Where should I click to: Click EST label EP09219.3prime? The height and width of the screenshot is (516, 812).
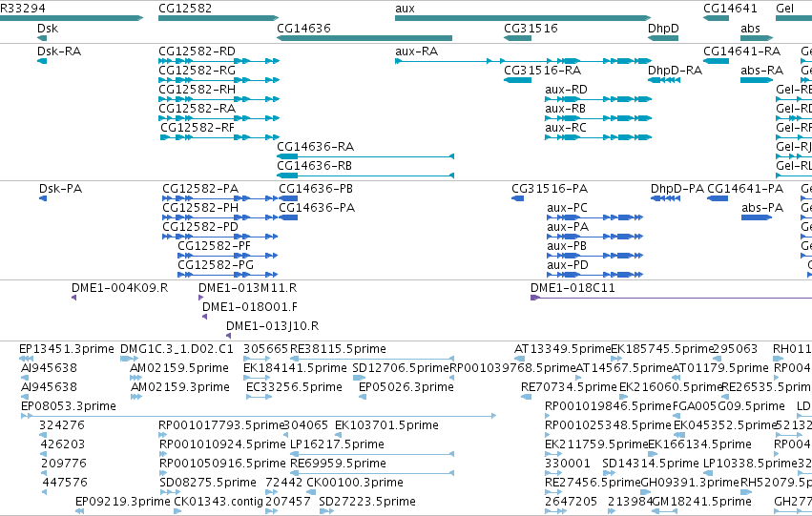tap(122, 502)
